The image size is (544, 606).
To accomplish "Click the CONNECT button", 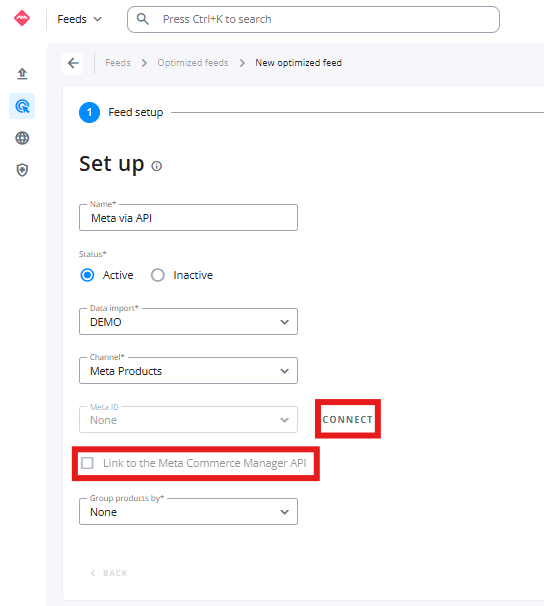I will pyautogui.click(x=347, y=419).
